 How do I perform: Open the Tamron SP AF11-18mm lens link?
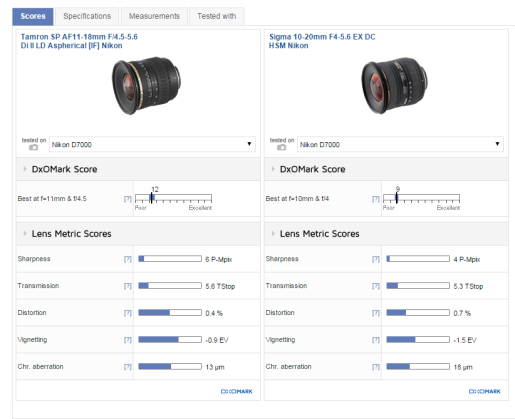(x=79, y=41)
